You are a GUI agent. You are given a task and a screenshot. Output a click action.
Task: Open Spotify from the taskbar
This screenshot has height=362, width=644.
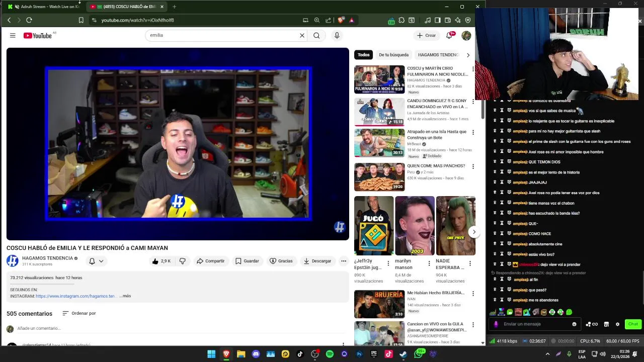[330, 354]
